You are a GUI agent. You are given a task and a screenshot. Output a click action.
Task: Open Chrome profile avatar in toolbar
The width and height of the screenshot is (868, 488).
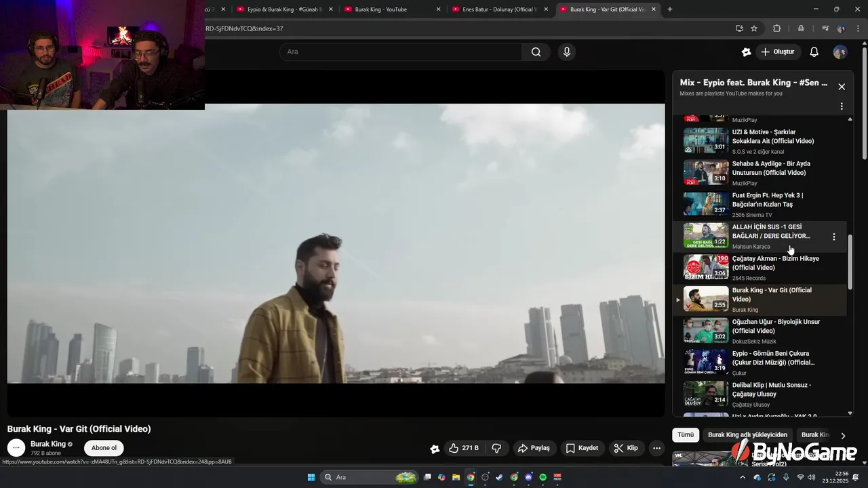click(x=842, y=28)
